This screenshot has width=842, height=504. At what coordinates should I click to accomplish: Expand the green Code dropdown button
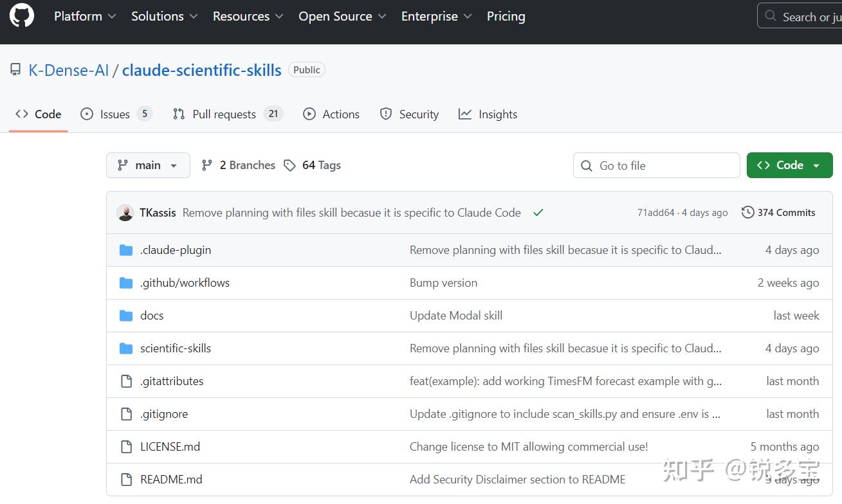(x=789, y=165)
